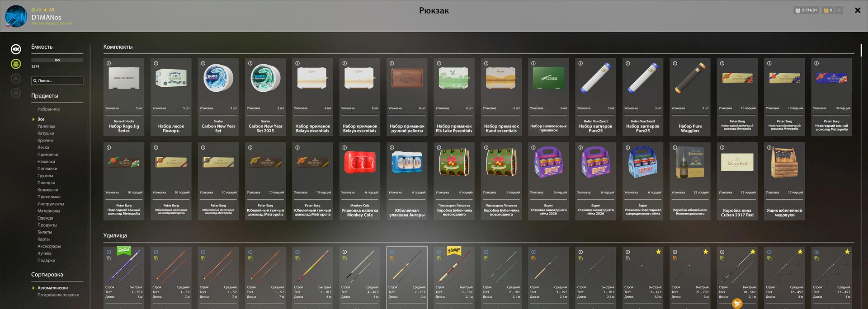Focus the Поиск search field

coord(57,81)
